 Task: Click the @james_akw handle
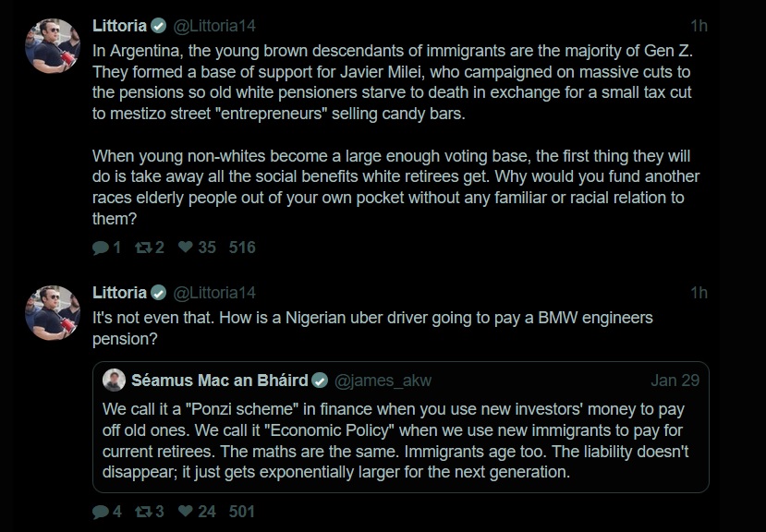point(383,381)
